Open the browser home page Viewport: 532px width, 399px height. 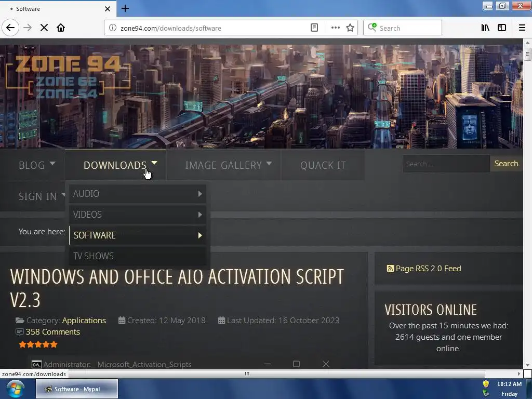[61, 28]
